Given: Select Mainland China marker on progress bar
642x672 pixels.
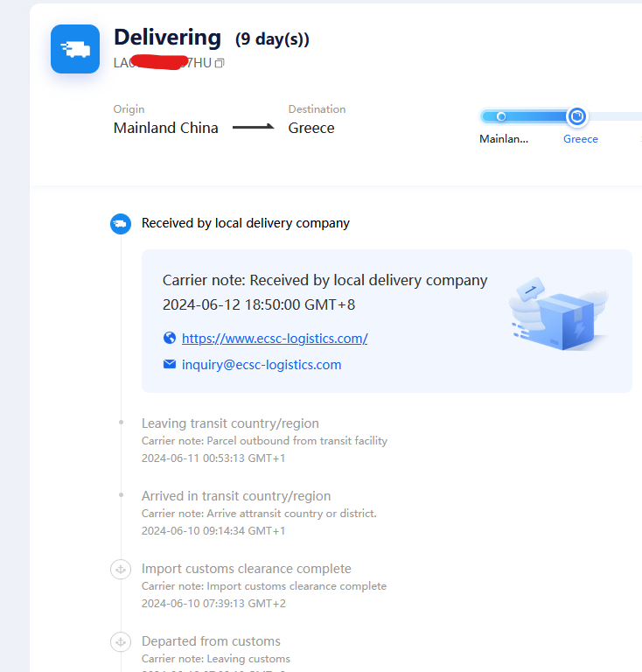Looking at the screenshot, I should (501, 116).
